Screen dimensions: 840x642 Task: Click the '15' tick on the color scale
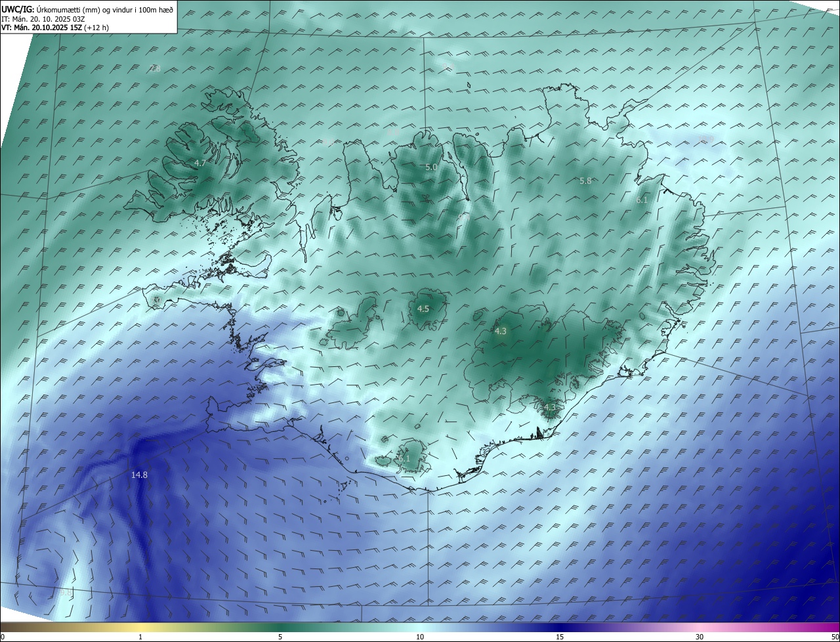(560, 637)
